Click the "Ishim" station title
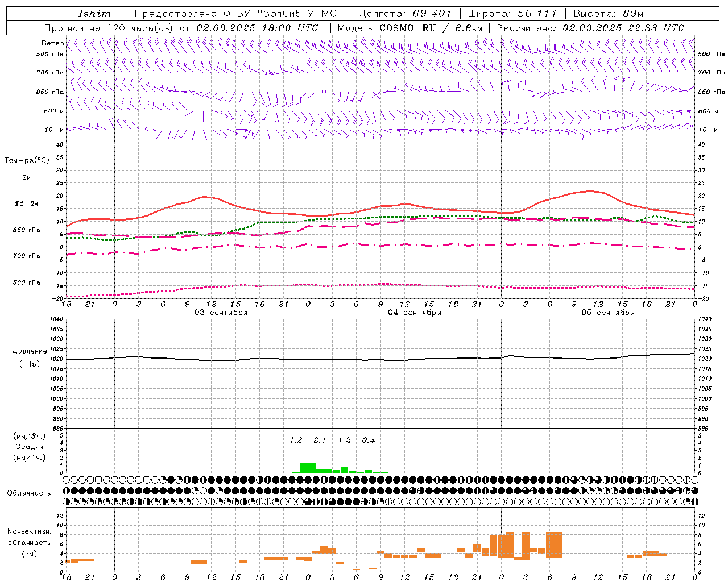The image size is (728, 582). (94, 14)
